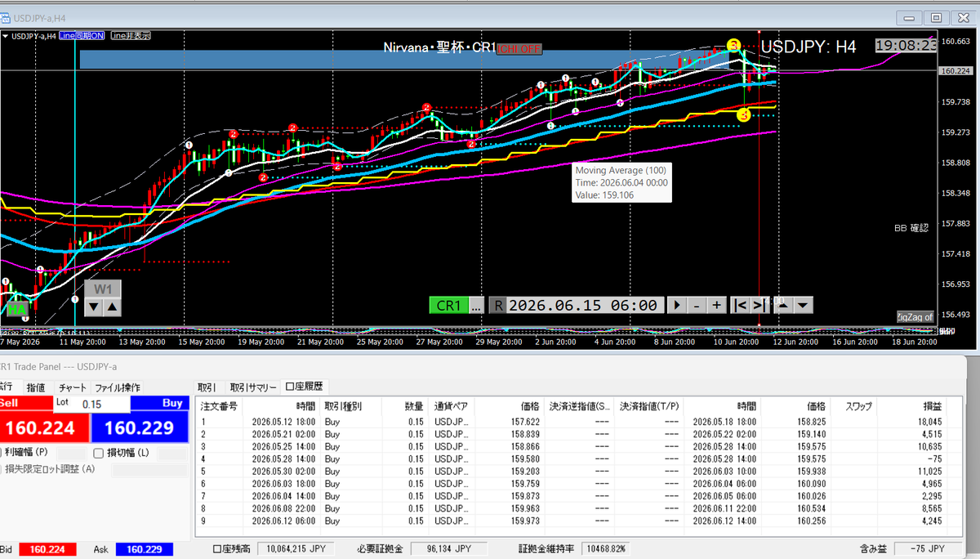Jump forward with the >| button
Image resolution: width=980 pixels, height=559 pixels.
[759, 305]
